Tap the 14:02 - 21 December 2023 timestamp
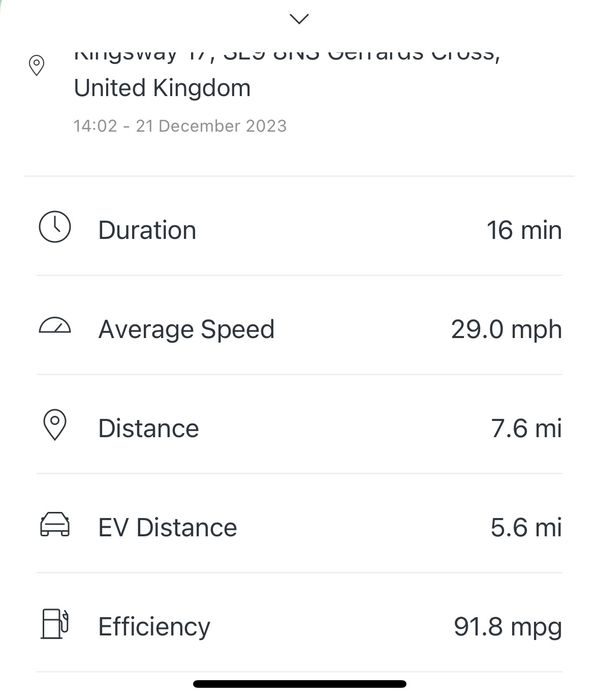This screenshot has width=599, height=700. click(x=180, y=126)
